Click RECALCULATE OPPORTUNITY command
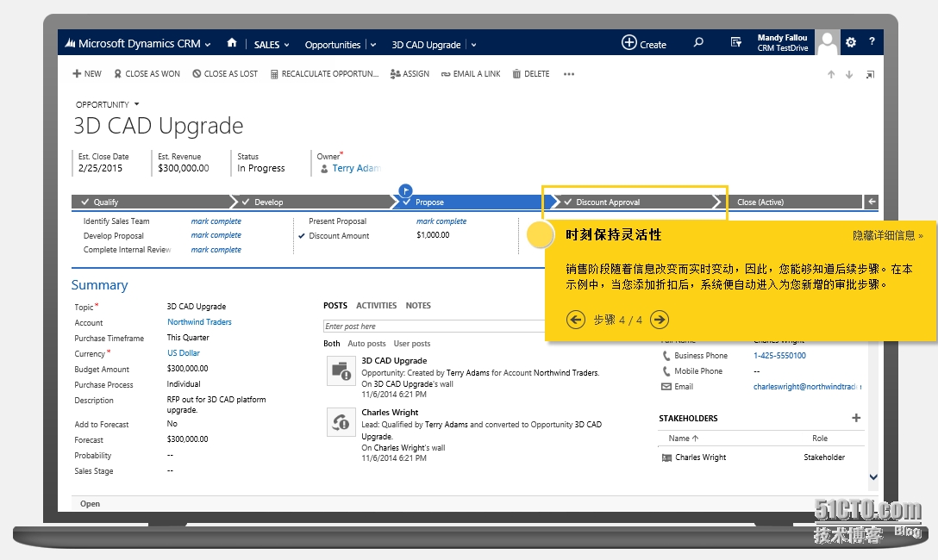The height and width of the screenshot is (560, 938). click(324, 74)
